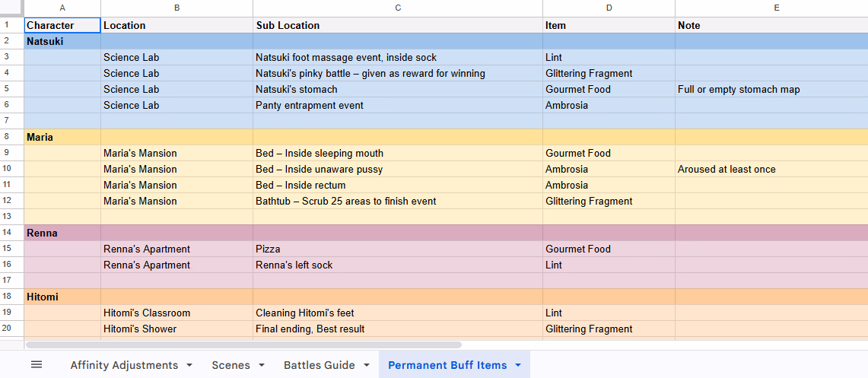Click the Pizza sub location cell
This screenshot has height=378, width=868.
click(398, 249)
